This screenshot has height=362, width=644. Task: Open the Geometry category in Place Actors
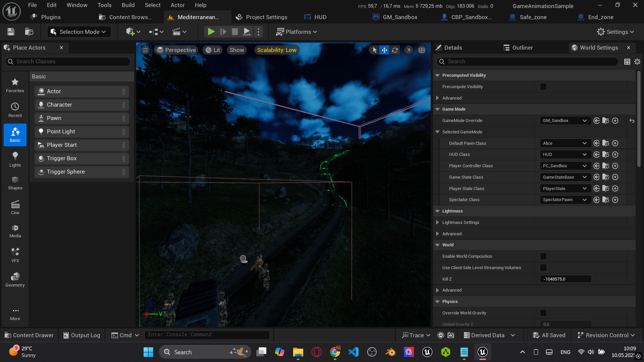(x=15, y=280)
